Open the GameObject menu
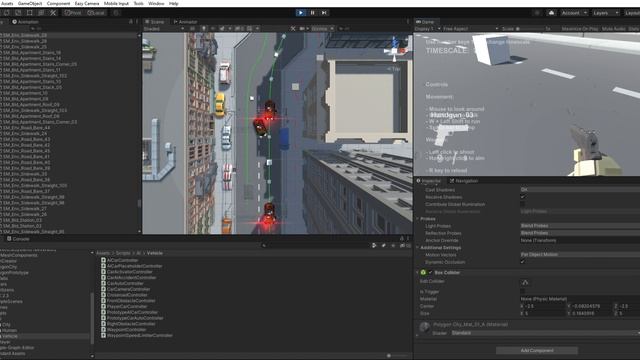The image size is (640, 360). (x=30, y=3)
